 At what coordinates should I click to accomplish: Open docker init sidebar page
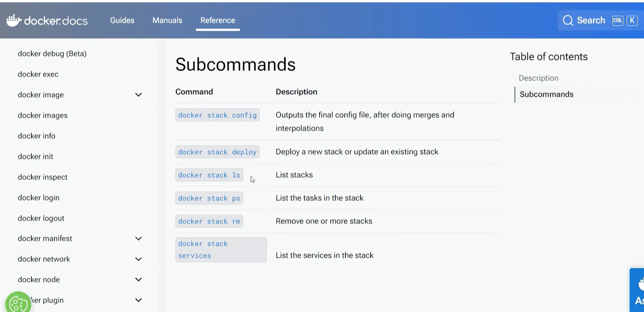coord(35,157)
